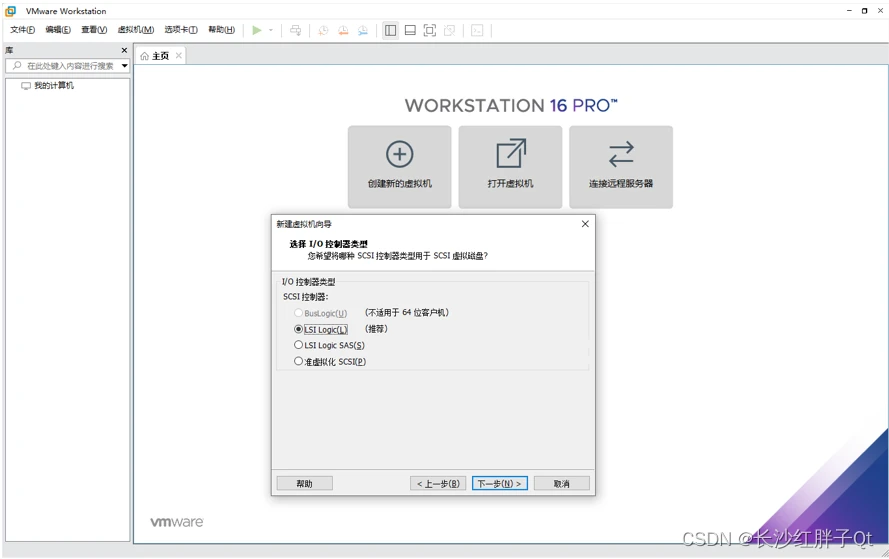Close the 主页 tab

click(179, 55)
